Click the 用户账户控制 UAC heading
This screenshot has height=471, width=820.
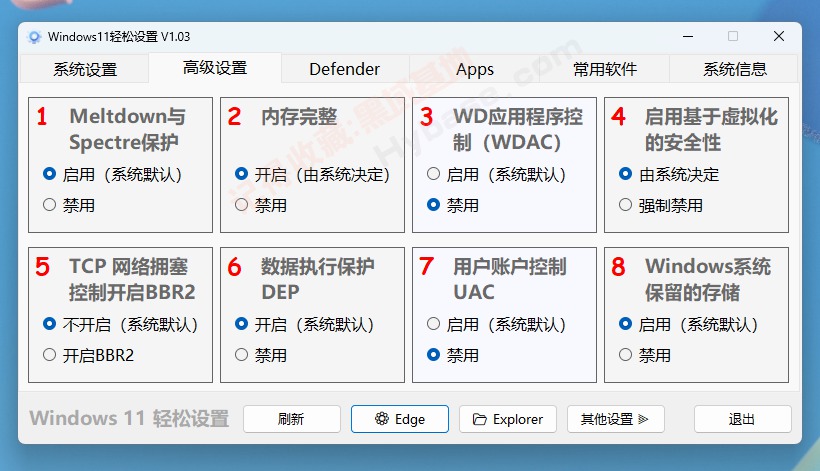coord(509,279)
